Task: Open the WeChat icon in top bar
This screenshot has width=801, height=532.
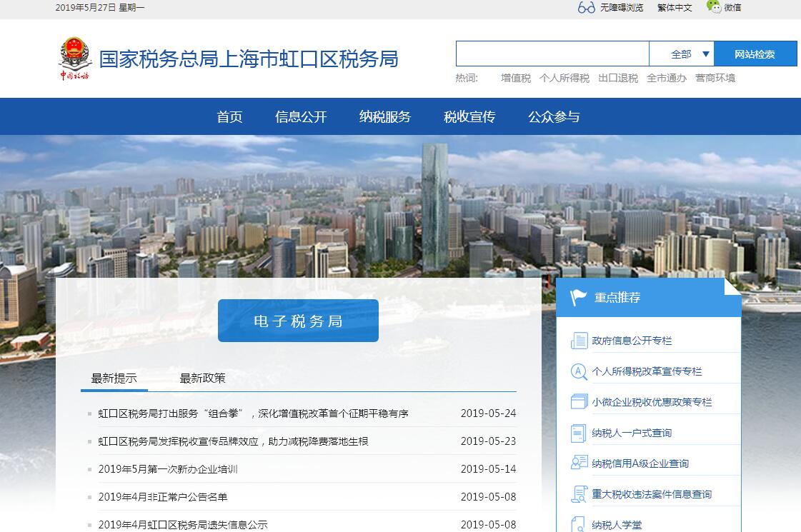Action: pos(714,7)
